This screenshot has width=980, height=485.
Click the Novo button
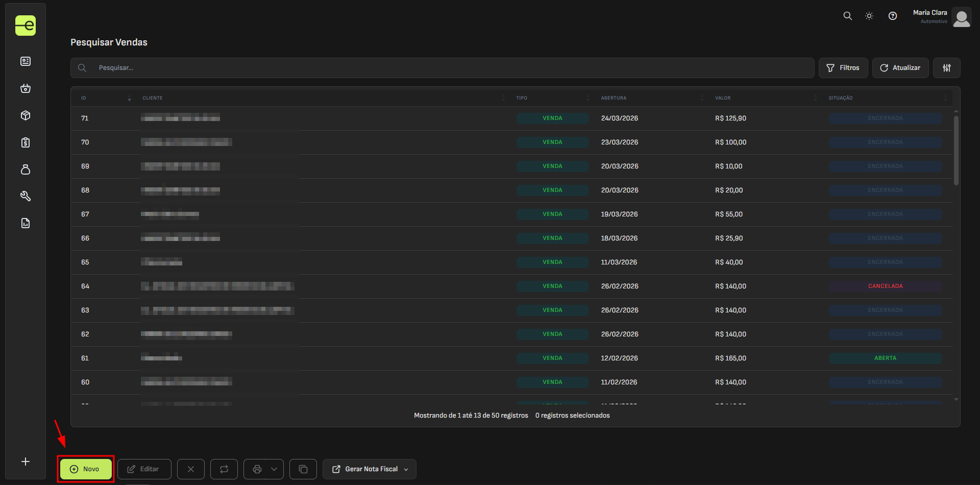point(86,469)
